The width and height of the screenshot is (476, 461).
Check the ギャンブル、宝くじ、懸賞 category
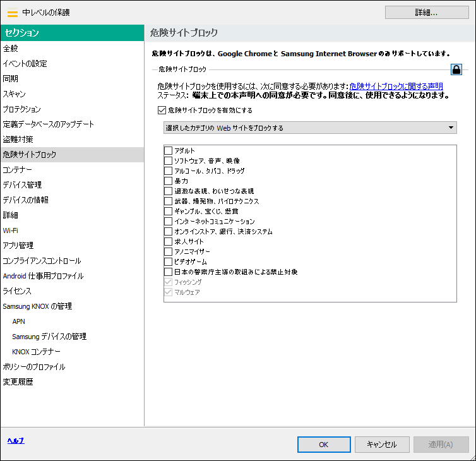[x=168, y=212]
